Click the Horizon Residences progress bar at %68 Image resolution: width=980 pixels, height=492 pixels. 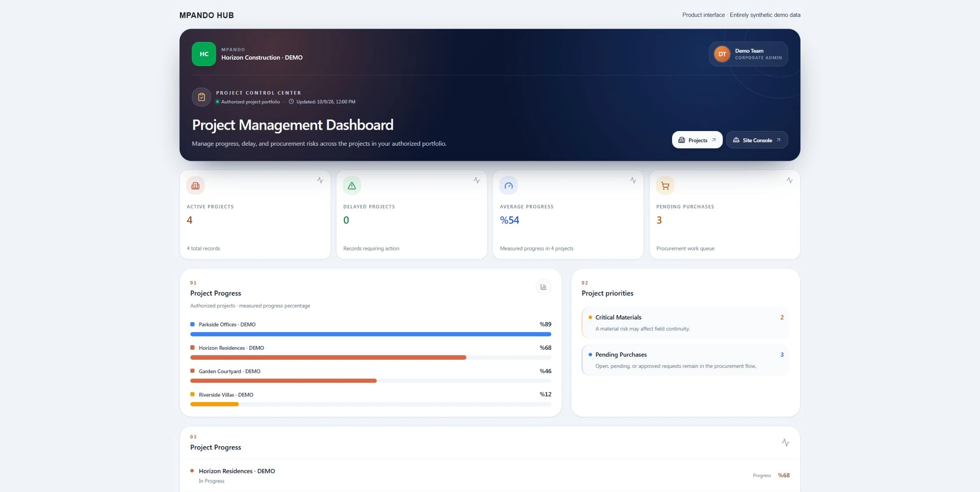pos(328,358)
